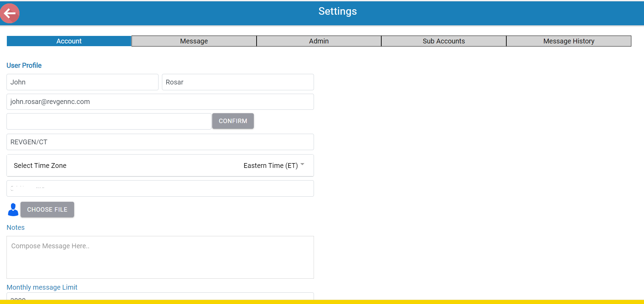Open the Eastern Time (ET) dropdown
This screenshot has height=304, width=644.
coord(270,166)
